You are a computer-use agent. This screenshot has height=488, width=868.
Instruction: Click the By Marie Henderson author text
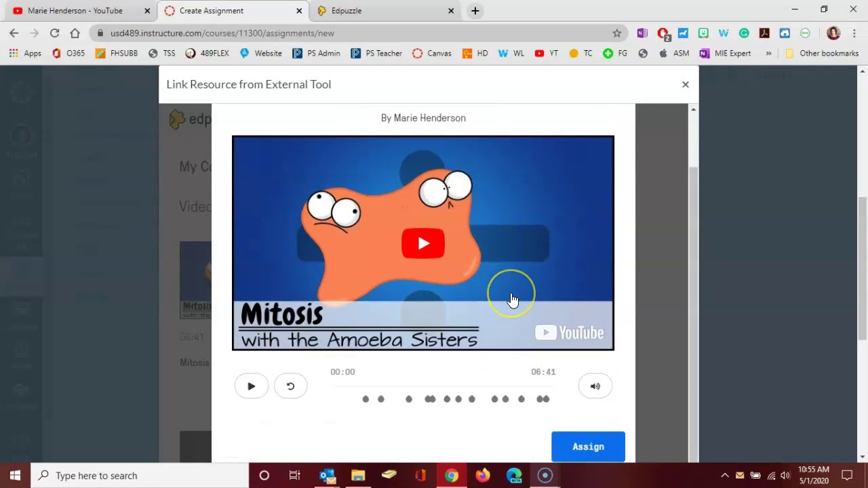(423, 118)
